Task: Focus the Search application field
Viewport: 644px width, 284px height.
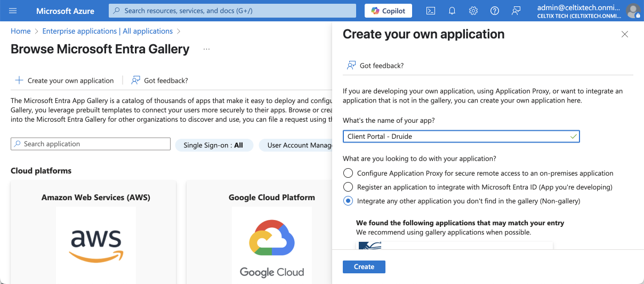Action: 91,144
